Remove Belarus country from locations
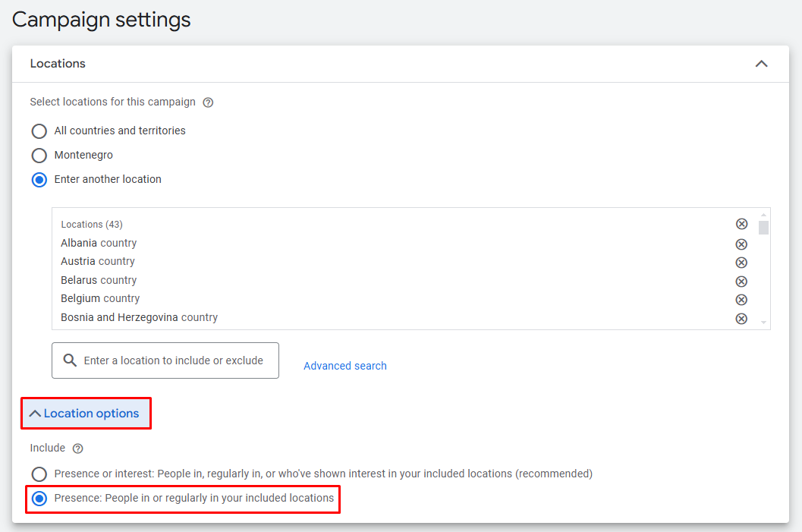 (x=741, y=282)
